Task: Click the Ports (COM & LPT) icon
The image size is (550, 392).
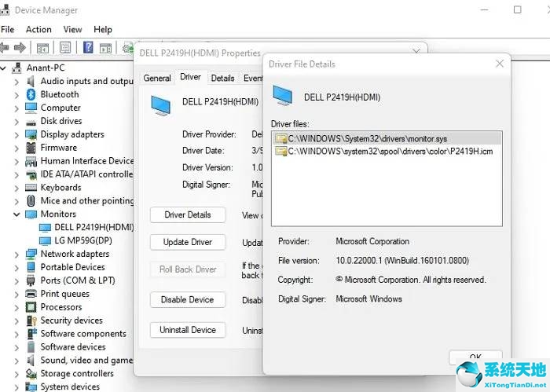Action: 31,280
